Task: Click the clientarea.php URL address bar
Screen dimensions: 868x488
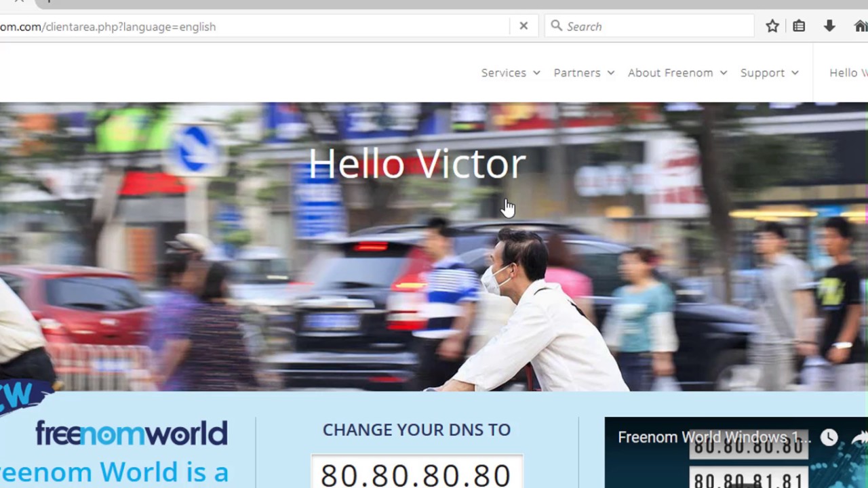Action: click(x=254, y=26)
